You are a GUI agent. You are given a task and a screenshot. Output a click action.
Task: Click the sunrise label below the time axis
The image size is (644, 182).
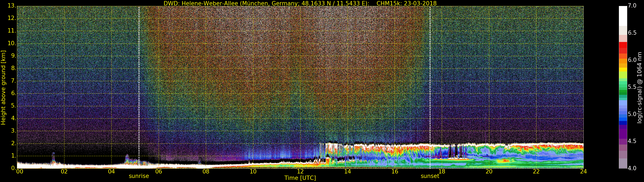point(139,176)
